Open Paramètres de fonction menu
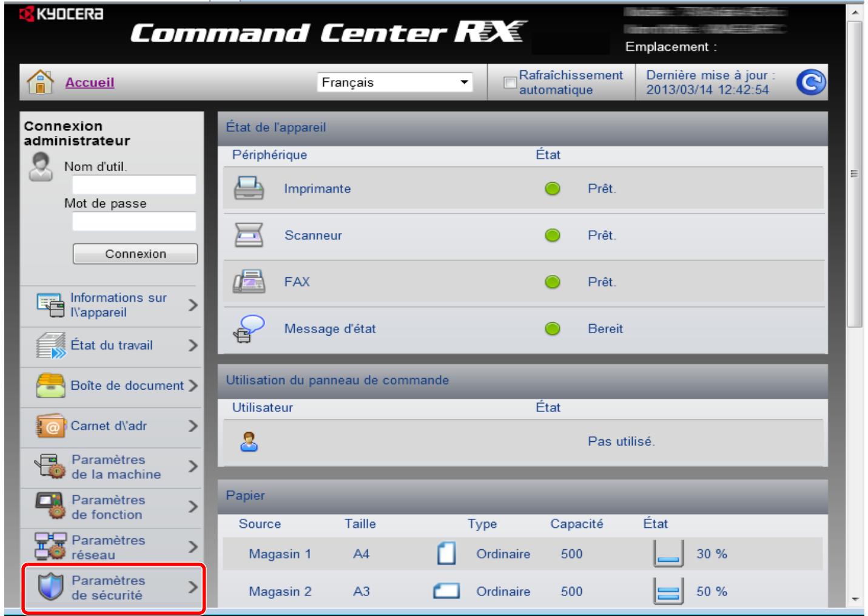868x616 pixels. [x=112, y=508]
